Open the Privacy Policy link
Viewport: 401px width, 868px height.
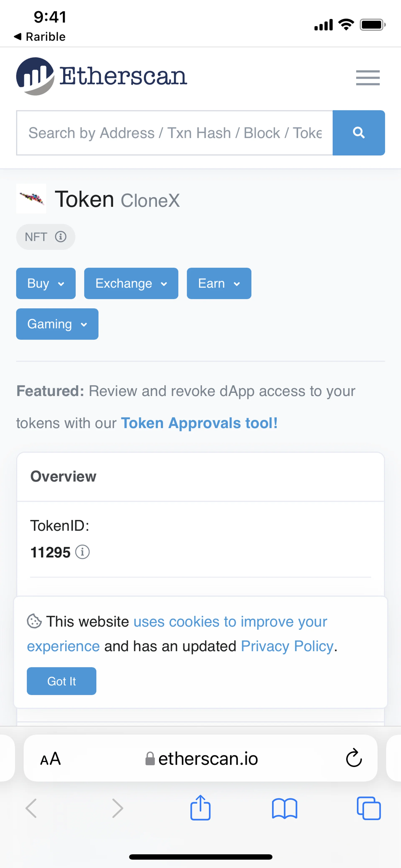[287, 646]
